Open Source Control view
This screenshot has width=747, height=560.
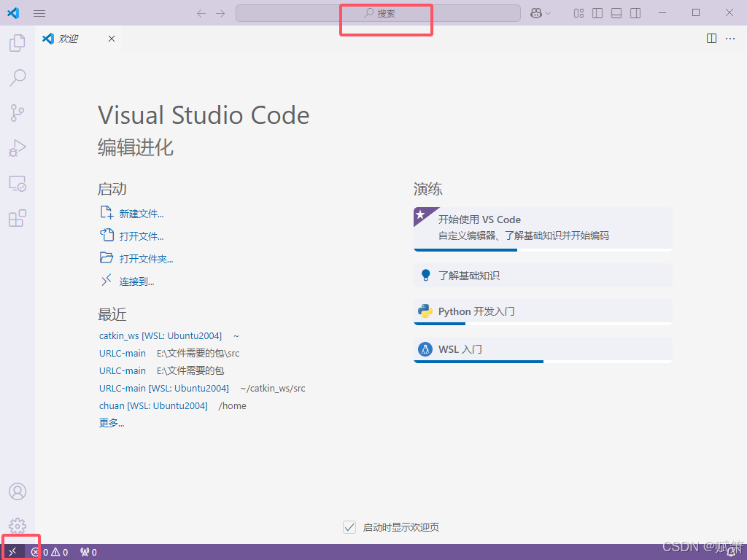[18, 113]
